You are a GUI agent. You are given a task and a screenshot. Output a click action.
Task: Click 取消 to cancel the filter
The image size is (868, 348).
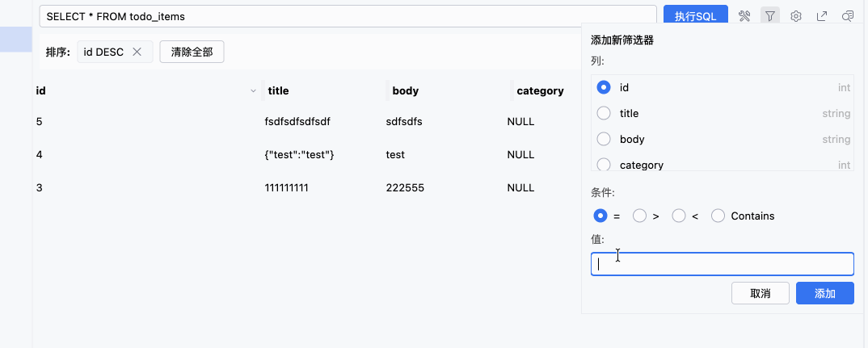click(760, 293)
